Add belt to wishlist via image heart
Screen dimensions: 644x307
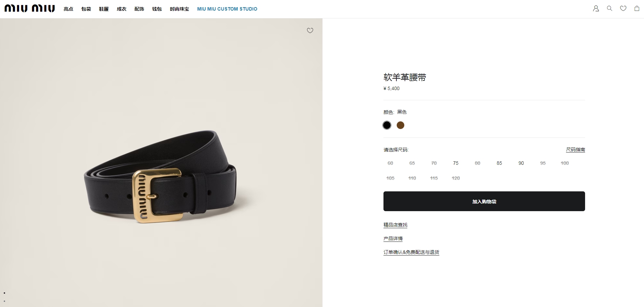[310, 30]
